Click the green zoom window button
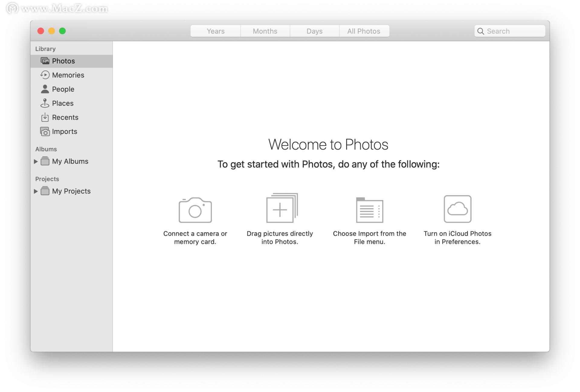 click(x=63, y=31)
